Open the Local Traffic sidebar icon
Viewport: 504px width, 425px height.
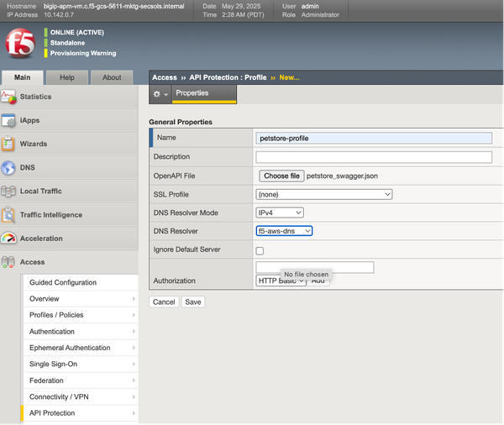(8, 191)
